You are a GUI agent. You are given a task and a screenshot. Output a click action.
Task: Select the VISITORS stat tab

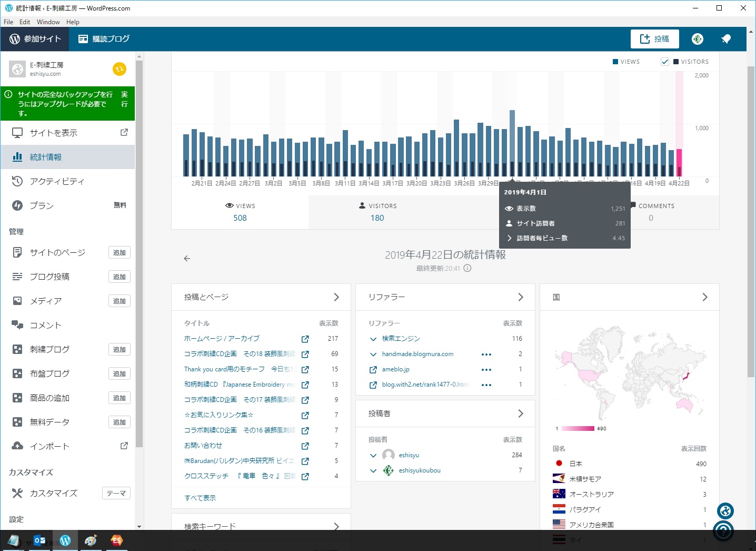(x=377, y=212)
